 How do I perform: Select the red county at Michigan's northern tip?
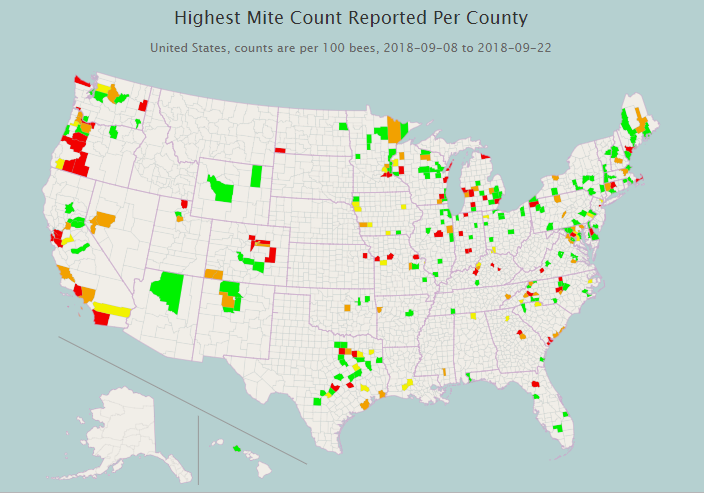click(485, 157)
